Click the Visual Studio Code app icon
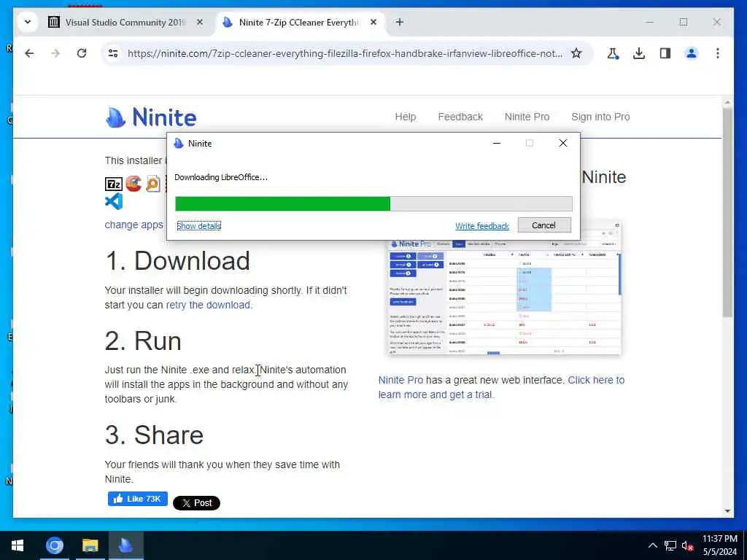 pos(113,201)
